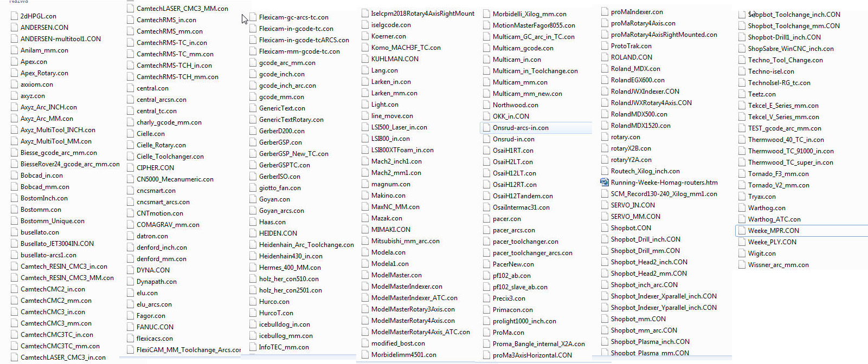
Task: Click the file icon beside MIMAKI.CON
Action: [365, 230]
